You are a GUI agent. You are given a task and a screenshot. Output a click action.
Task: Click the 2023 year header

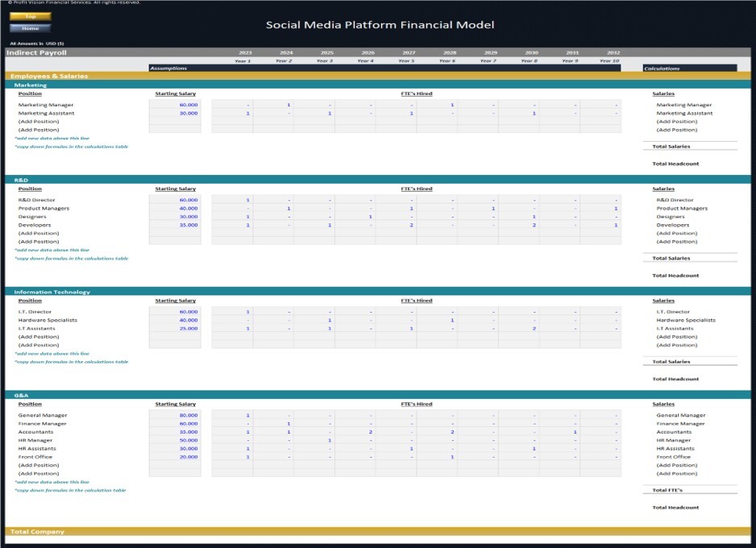(x=245, y=52)
